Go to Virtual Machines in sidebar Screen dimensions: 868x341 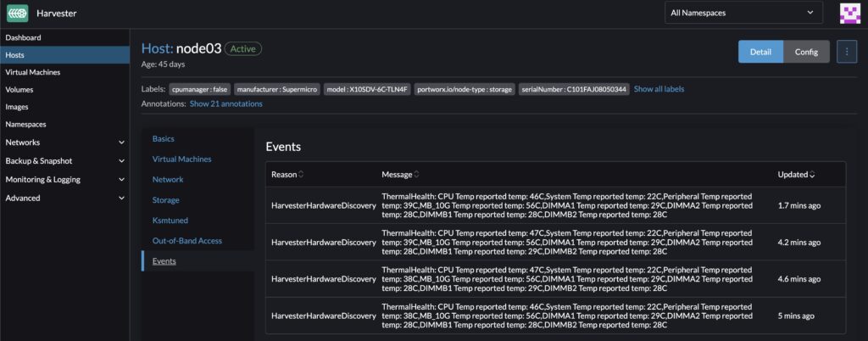(33, 72)
